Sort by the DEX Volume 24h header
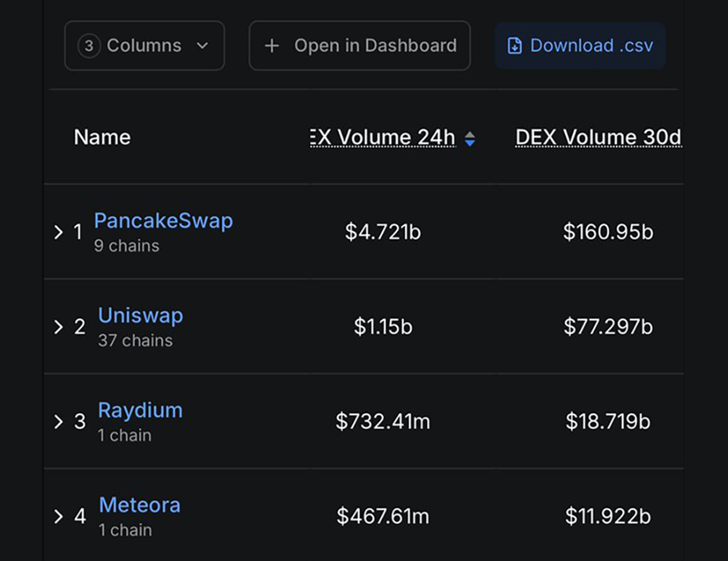 383,137
